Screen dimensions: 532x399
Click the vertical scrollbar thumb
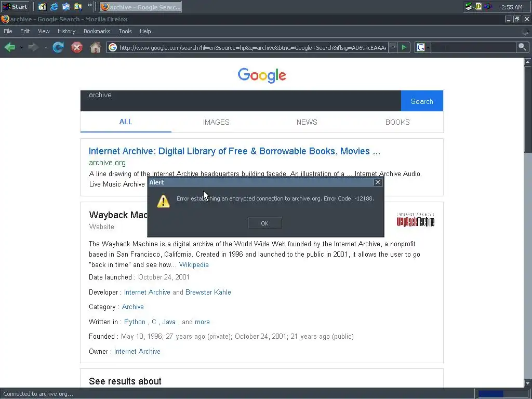point(528,109)
